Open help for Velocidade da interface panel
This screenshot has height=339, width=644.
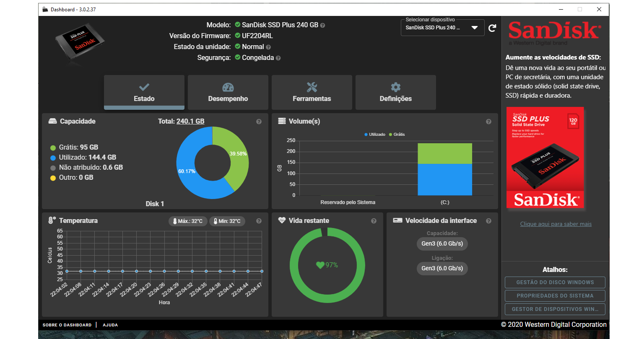488,221
